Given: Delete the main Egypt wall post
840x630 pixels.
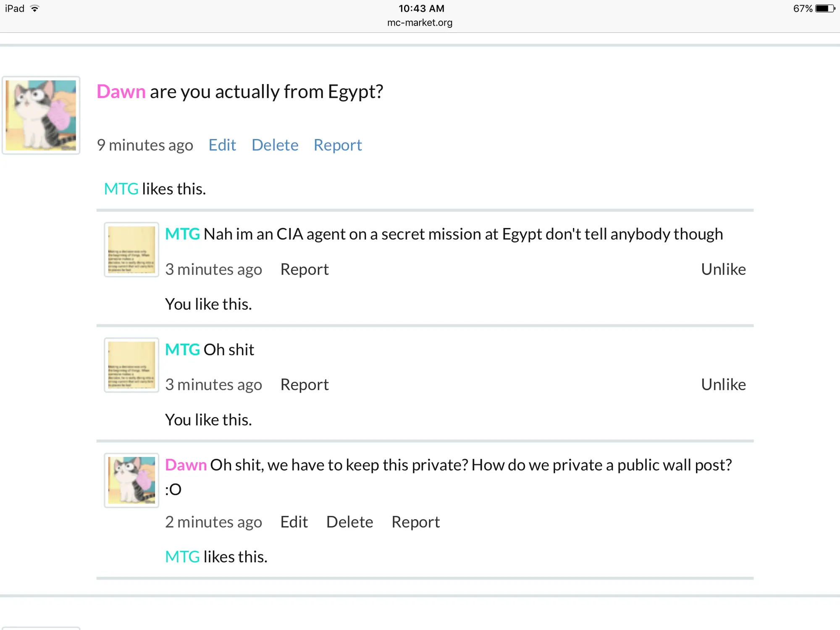Looking at the screenshot, I should point(275,145).
